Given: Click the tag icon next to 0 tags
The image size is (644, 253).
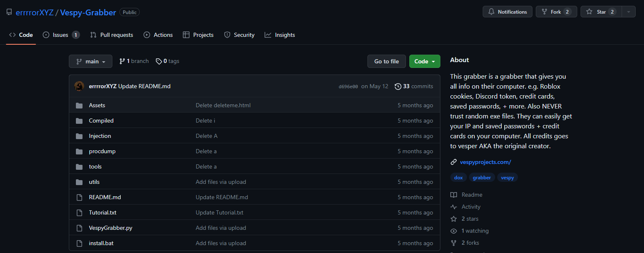Looking at the screenshot, I should [159, 61].
